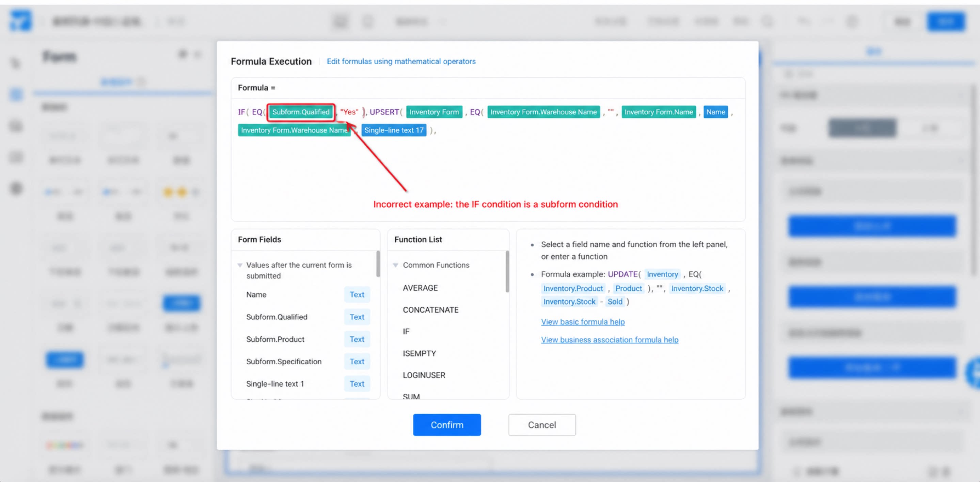Select the CONCATENATE function
This screenshot has height=482, width=980.
pyautogui.click(x=430, y=310)
